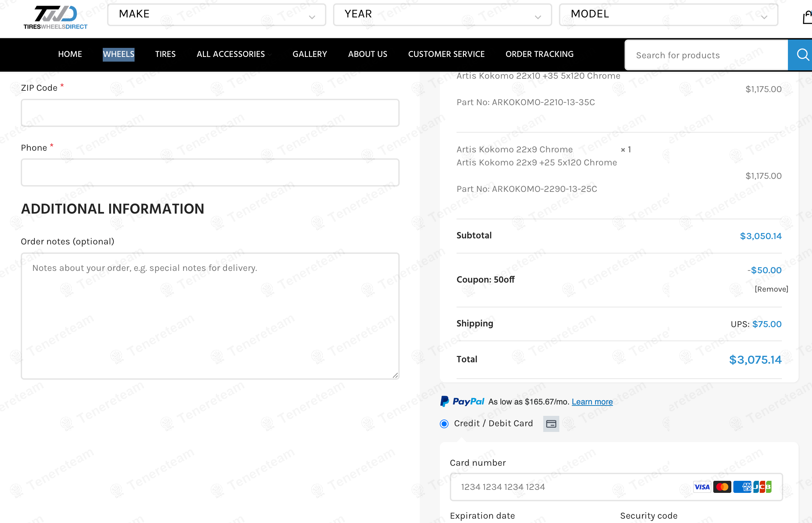The width and height of the screenshot is (812, 523).
Task: Select the Credit / Debit Card radio button
Action: [444, 424]
